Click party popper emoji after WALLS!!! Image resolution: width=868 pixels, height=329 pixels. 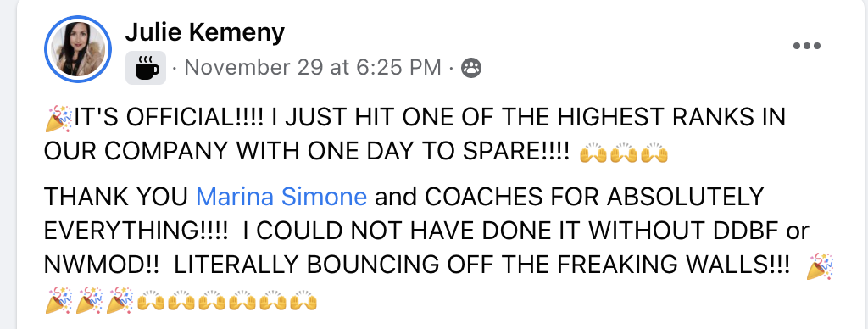coord(820,266)
